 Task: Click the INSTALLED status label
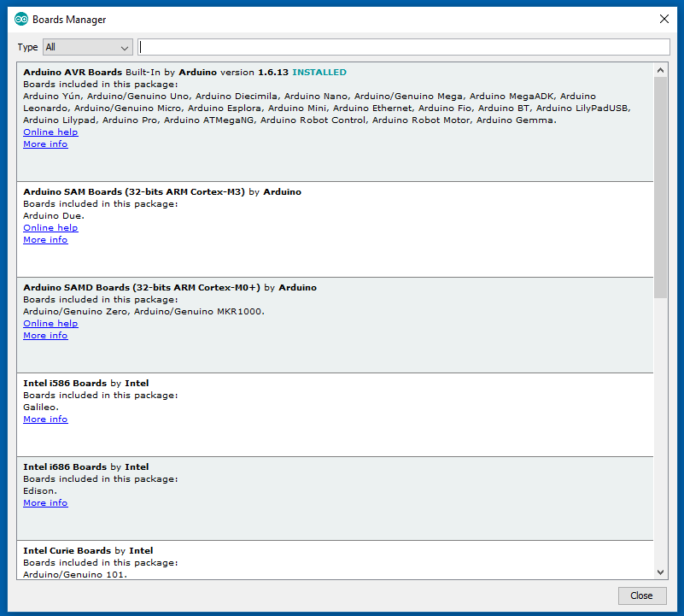coord(319,72)
